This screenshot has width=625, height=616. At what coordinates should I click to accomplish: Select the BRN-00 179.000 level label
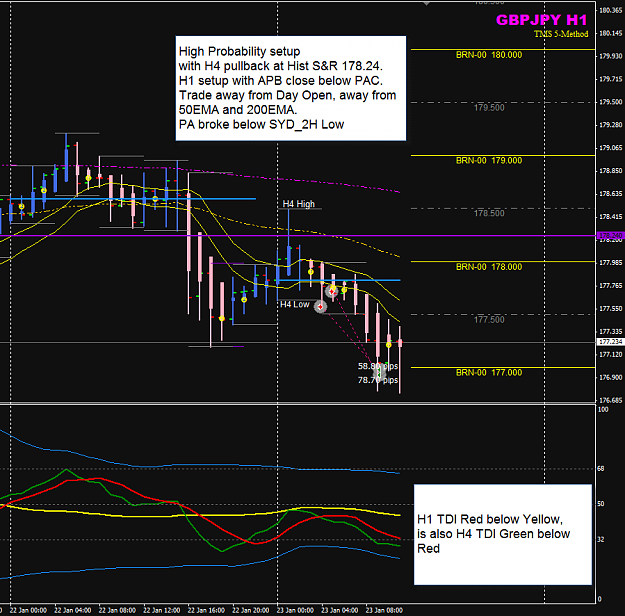point(489,161)
